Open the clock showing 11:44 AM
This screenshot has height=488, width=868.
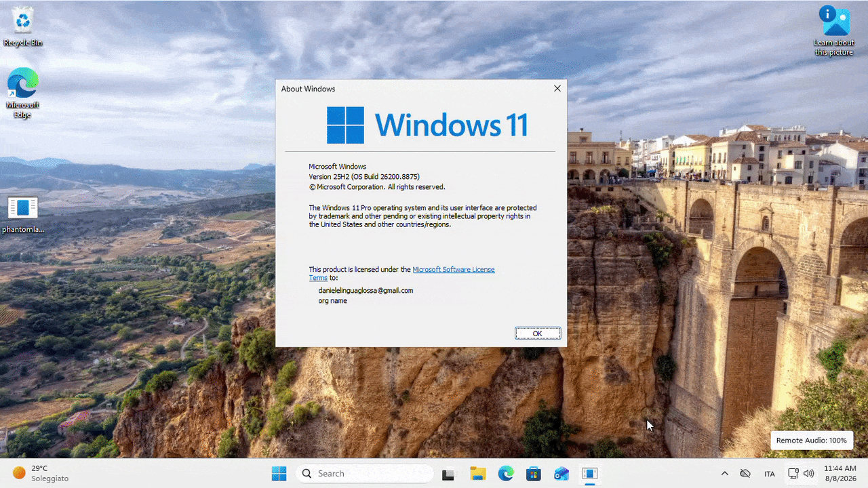click(x=840, y=474)
